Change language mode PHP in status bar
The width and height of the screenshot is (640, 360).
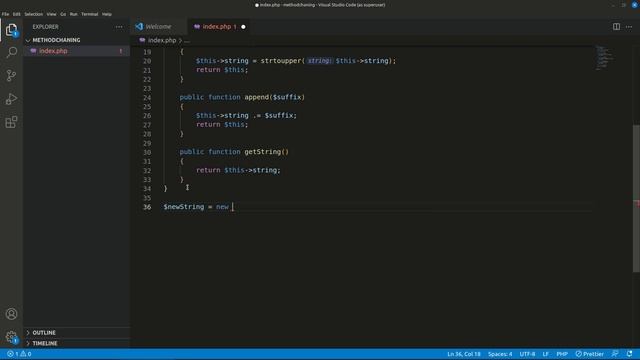tap(562, 354)
